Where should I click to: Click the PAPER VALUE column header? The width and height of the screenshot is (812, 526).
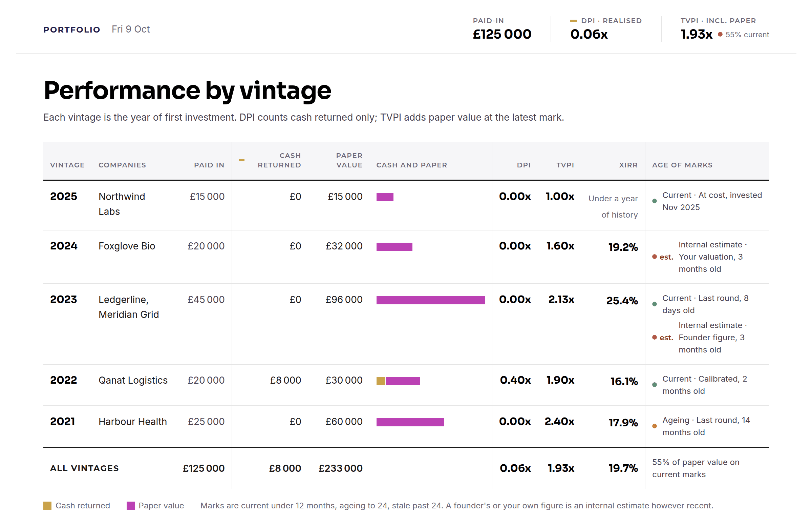349,160
